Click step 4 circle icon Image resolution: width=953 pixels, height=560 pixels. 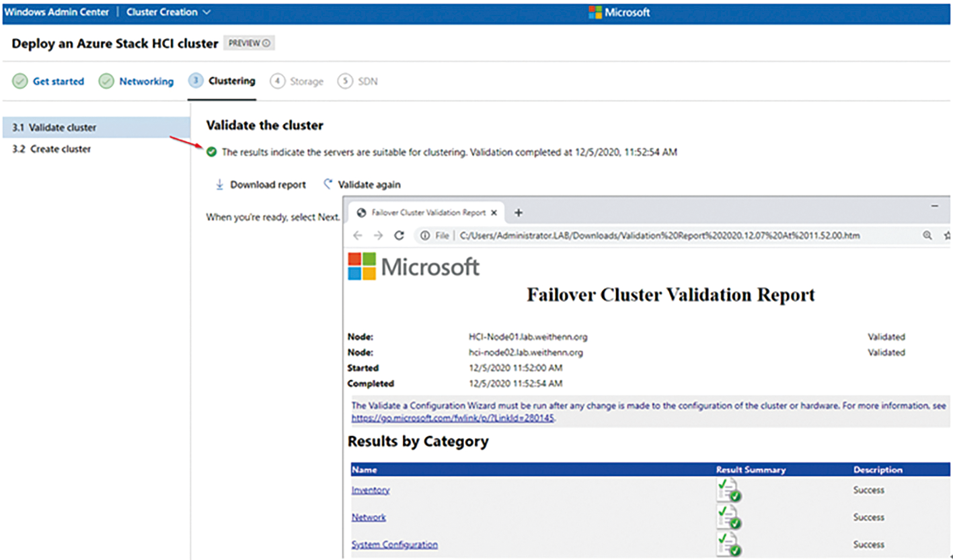[x=277, y=81]
